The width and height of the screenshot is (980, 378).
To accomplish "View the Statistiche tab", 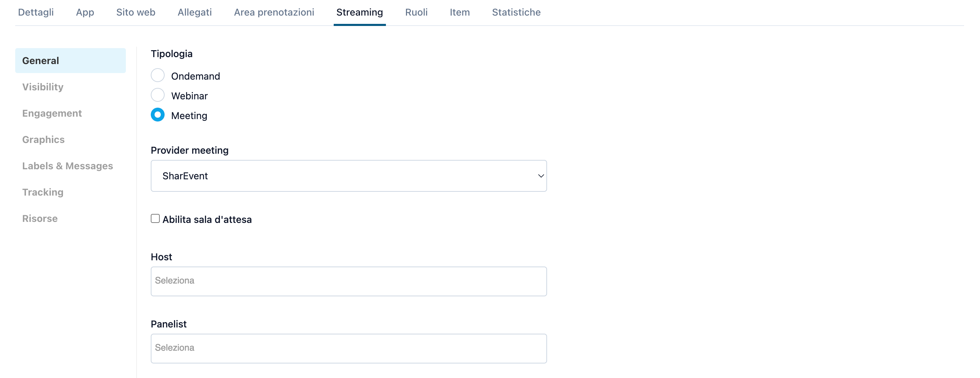I will (516, 12).
